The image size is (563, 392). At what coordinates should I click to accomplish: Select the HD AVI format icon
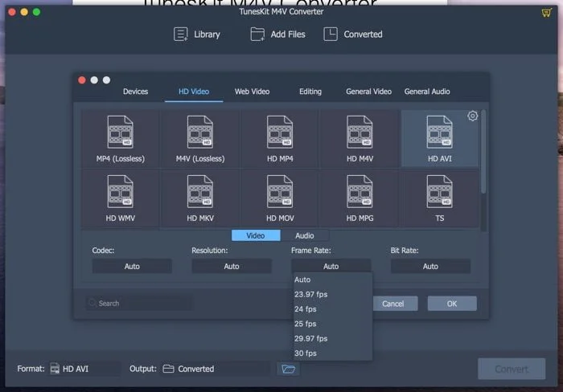[439, 132]
